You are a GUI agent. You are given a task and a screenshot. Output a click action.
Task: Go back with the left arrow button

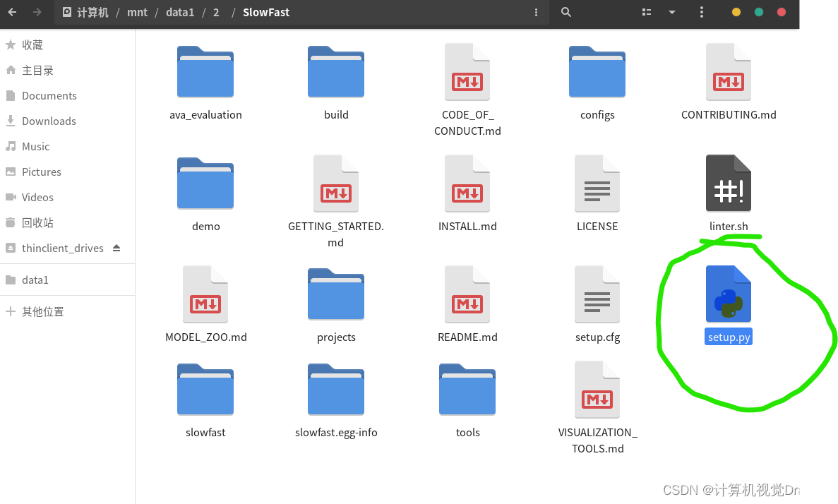click(12, 12)
